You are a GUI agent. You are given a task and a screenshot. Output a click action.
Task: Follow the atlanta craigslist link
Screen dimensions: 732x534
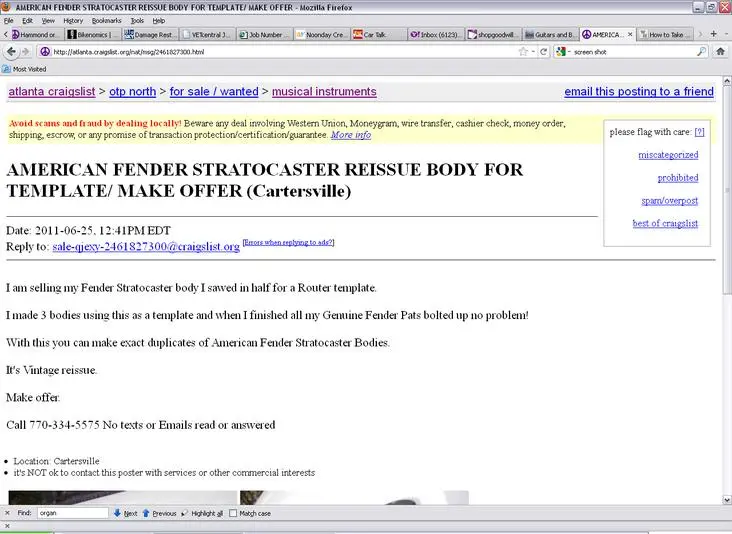coord(52,91)
